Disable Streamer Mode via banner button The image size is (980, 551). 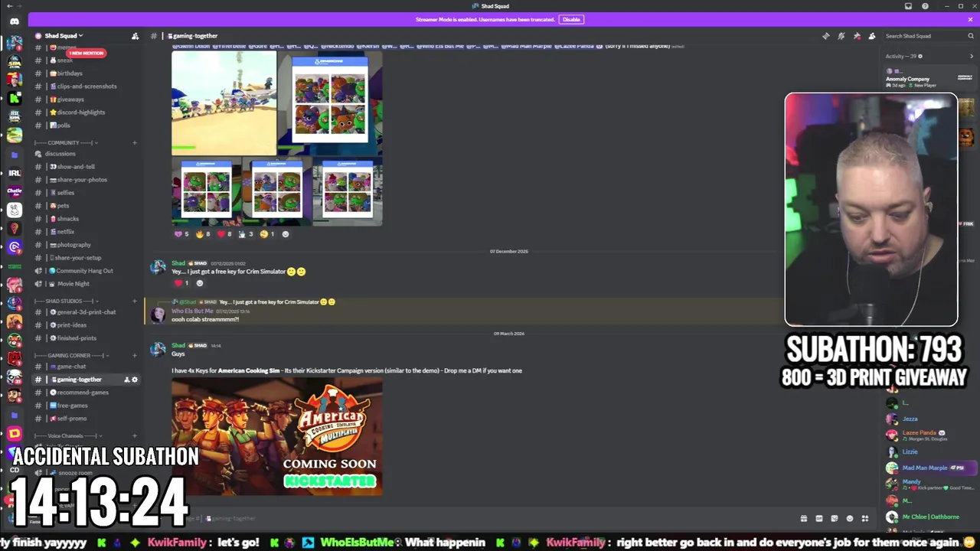click(x=571, y=19)
